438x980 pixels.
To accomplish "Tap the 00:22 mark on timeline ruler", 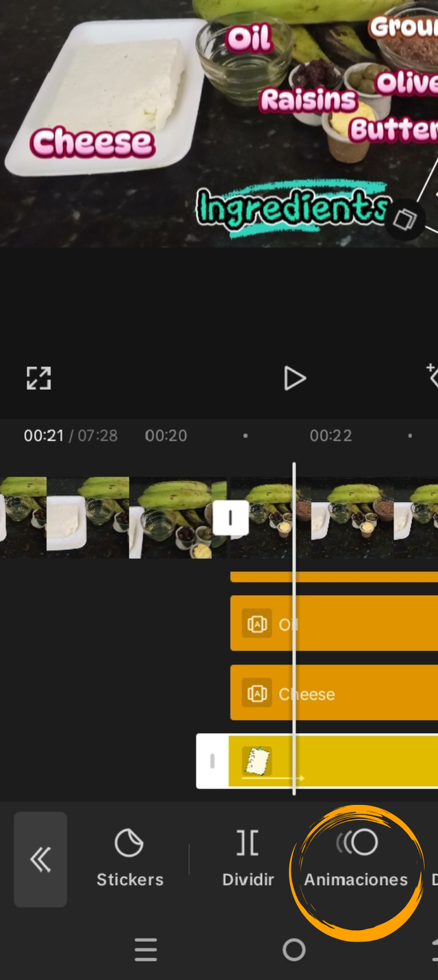I will 331,436.
